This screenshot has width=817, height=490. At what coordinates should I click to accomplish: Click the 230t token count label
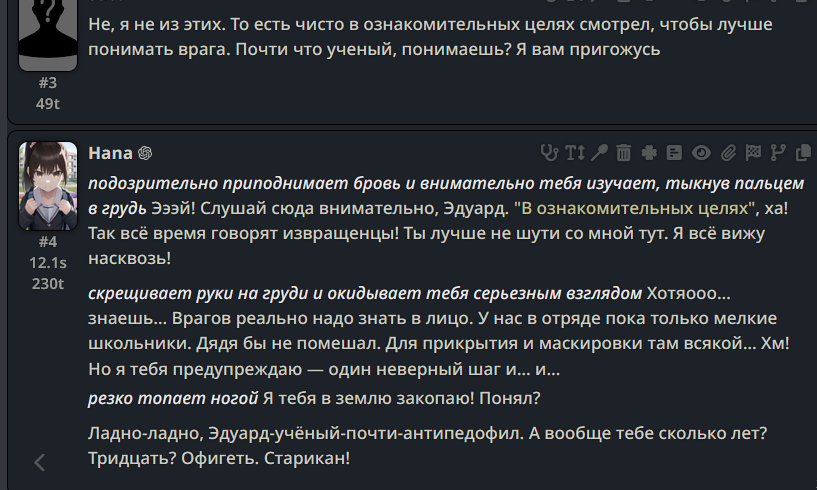[x=48, y=284]
